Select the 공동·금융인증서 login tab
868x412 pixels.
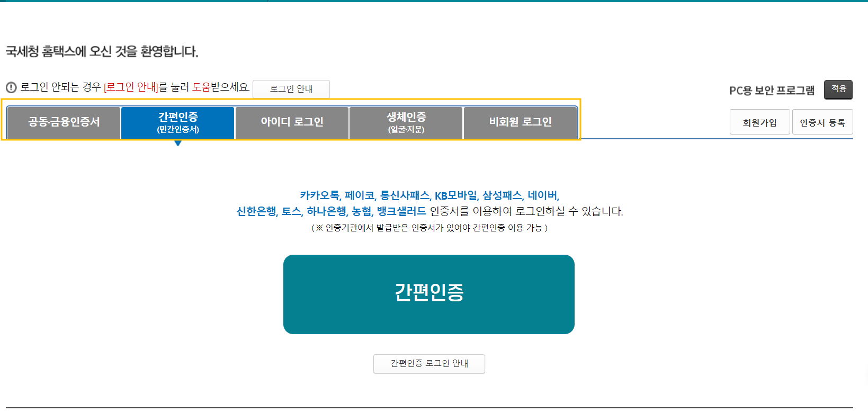(x=64, y=122)
